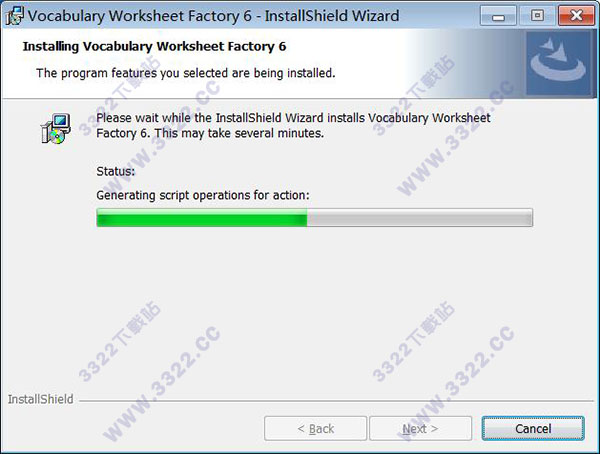Minimize the InstallShield Wizard window
Viewport: 600px width, 454px height.
tap(498, 16)
